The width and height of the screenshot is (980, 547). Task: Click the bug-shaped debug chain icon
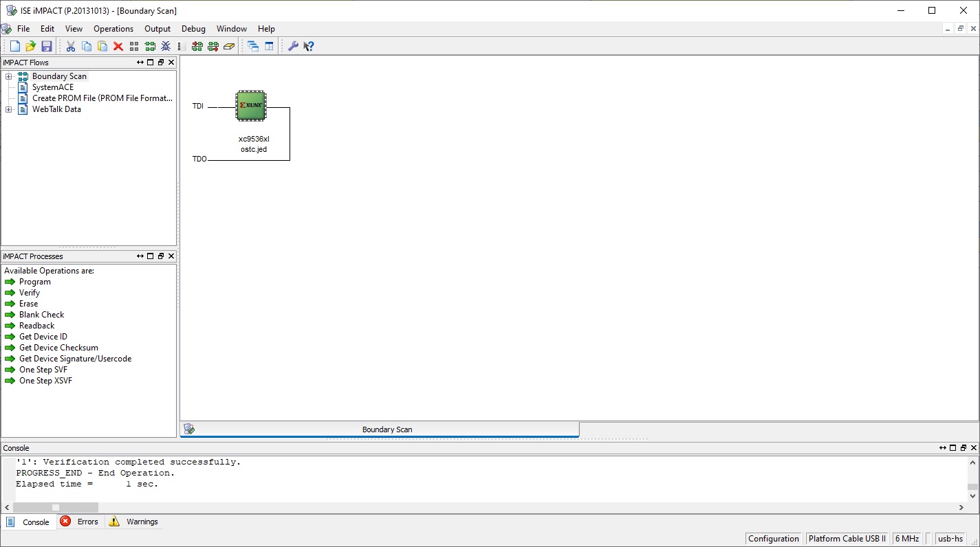(x=166, y=46)
